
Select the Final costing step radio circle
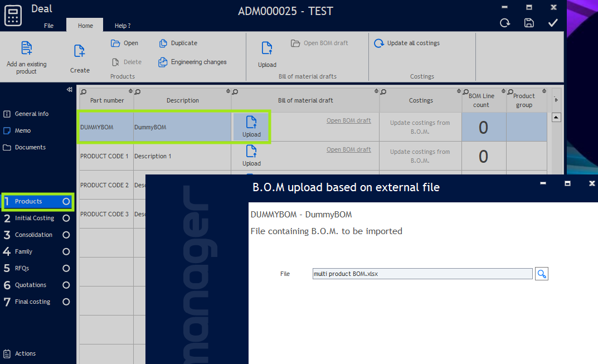click(66, 302)
